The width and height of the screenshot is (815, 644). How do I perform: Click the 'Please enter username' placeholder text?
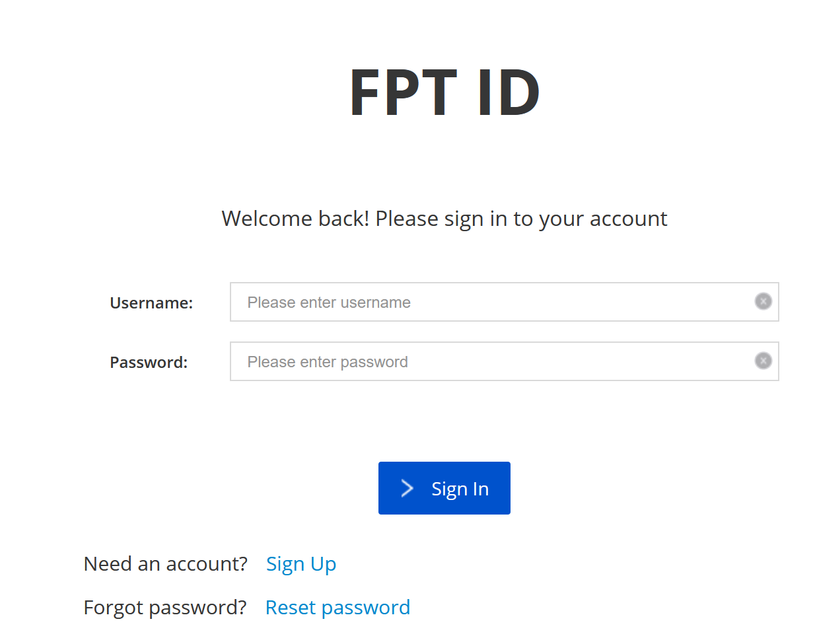pyautogui.click(x=329, y=303)
